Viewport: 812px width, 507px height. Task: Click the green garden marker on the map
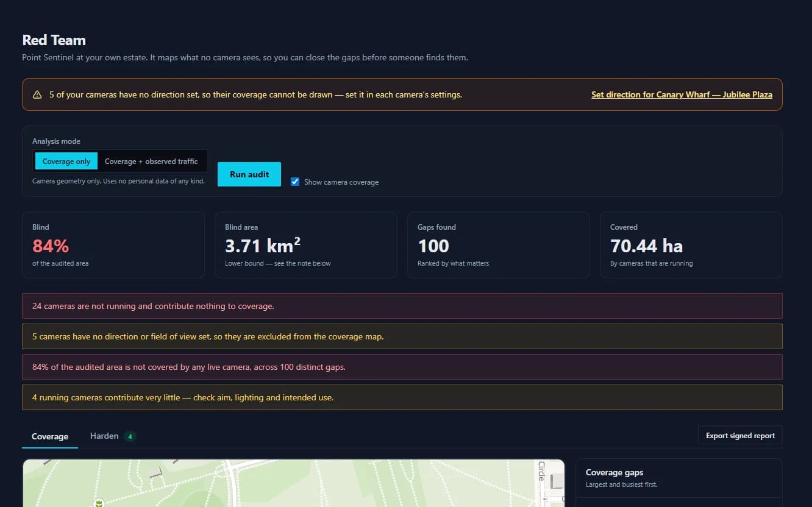(98, 502)
